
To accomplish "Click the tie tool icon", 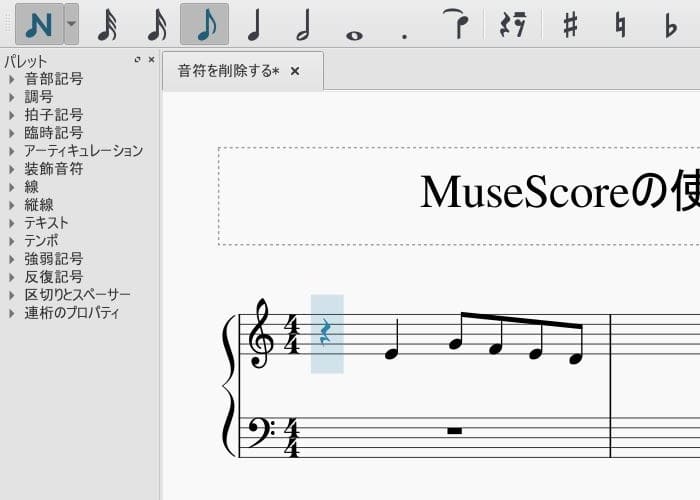I will tap(456, 24).
